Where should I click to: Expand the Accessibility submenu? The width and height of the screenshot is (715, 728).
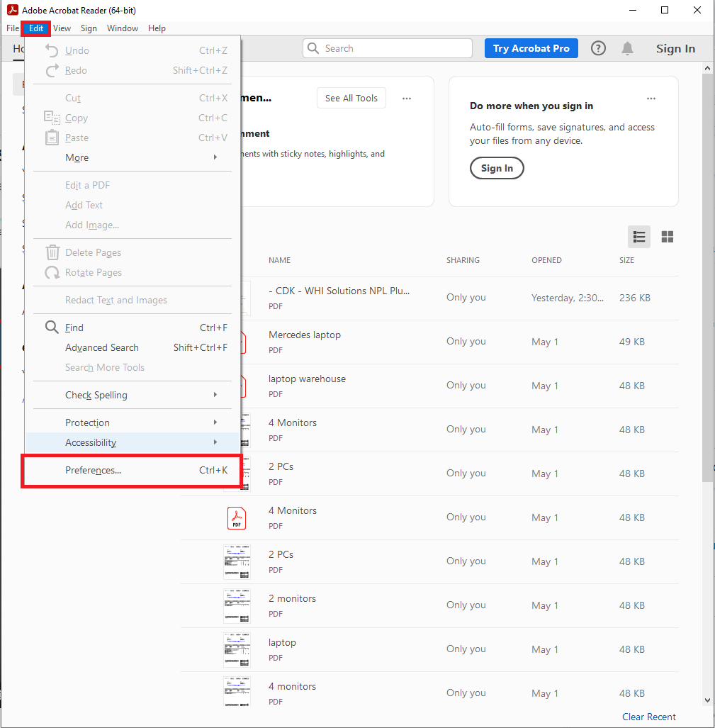133,442
